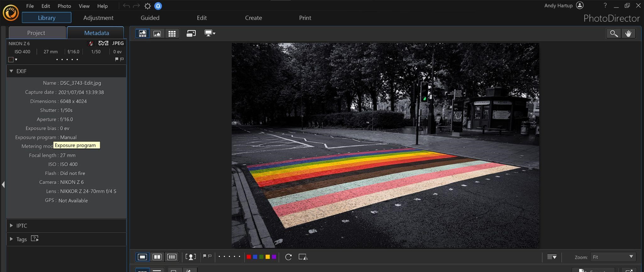Redo the last action
644x272 pixels.
[x=137, y=6]
